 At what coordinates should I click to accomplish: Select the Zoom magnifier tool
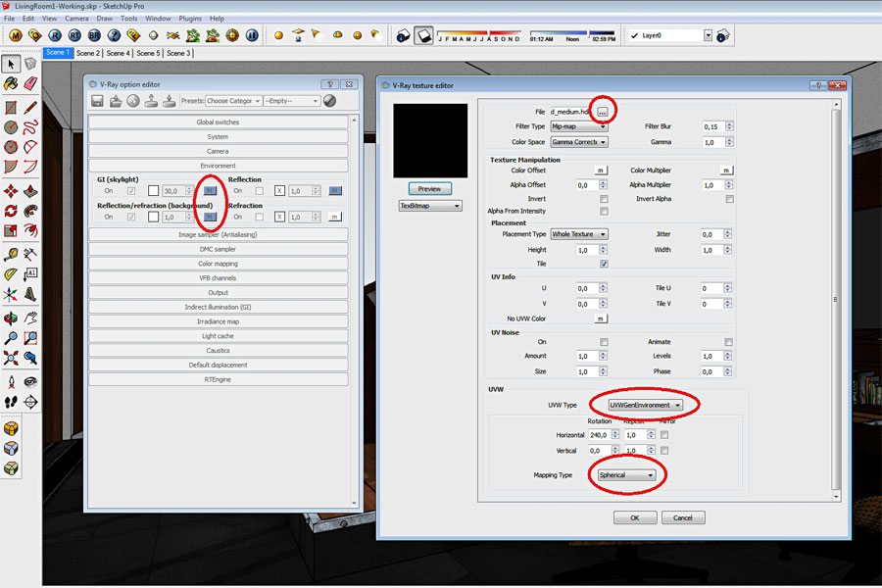click(x=11, y=338)
